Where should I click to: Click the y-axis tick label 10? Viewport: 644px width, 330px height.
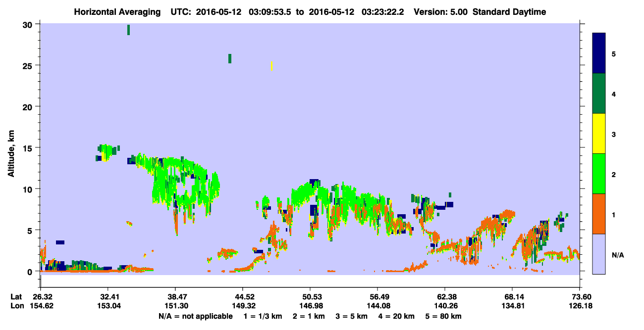(x=29, y=189)
